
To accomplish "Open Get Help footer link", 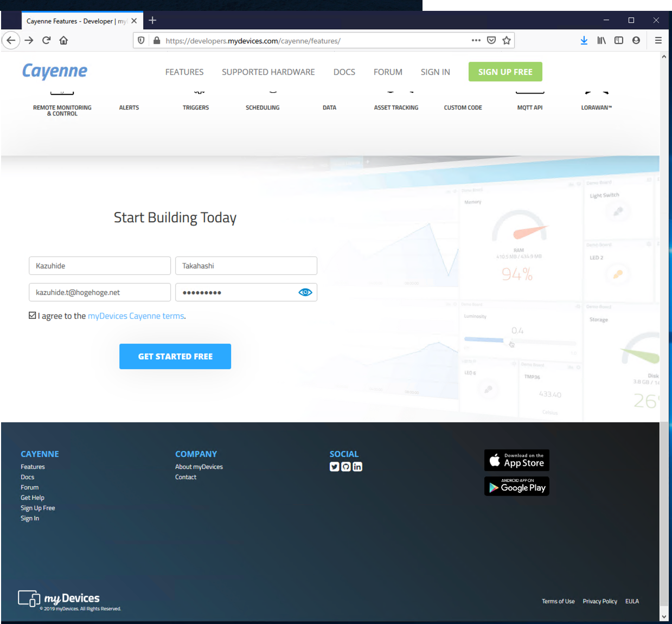I will (33, 498).
